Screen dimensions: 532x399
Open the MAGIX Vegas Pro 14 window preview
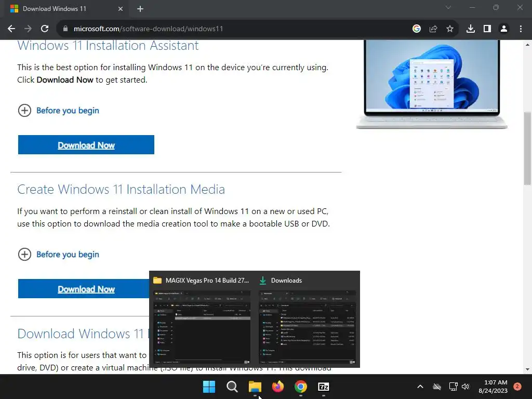click(x=202, y=319)
